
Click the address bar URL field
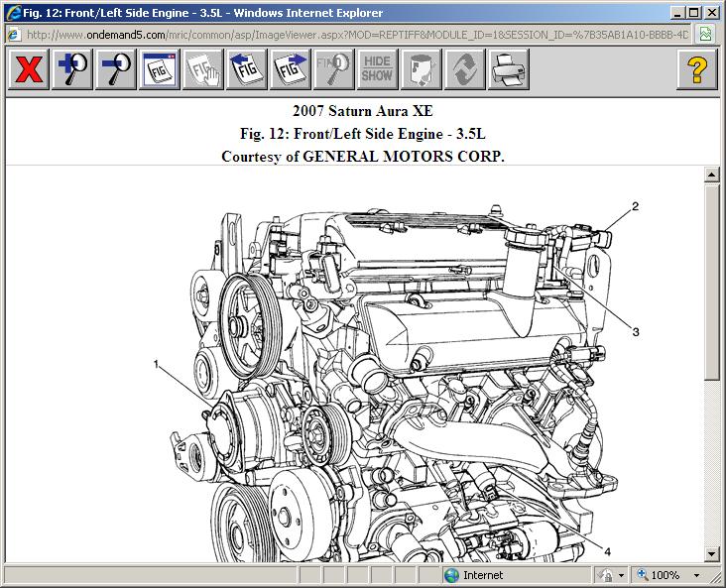pyautogui.click(x=357, y=35)
